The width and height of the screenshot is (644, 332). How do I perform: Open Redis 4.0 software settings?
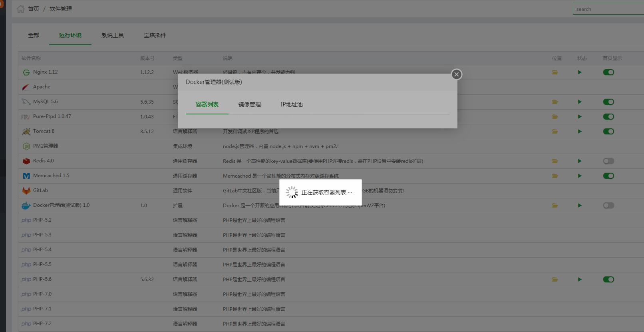[43, 161]
